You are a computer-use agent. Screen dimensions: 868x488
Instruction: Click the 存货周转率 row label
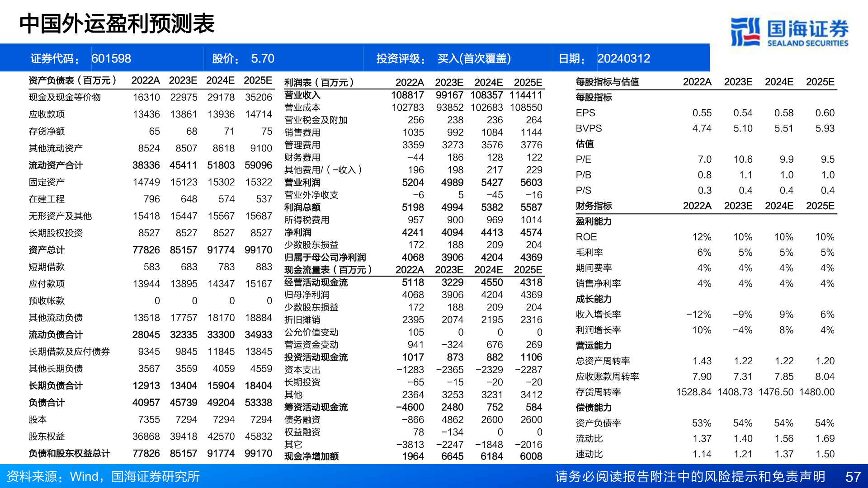[598, 392]
